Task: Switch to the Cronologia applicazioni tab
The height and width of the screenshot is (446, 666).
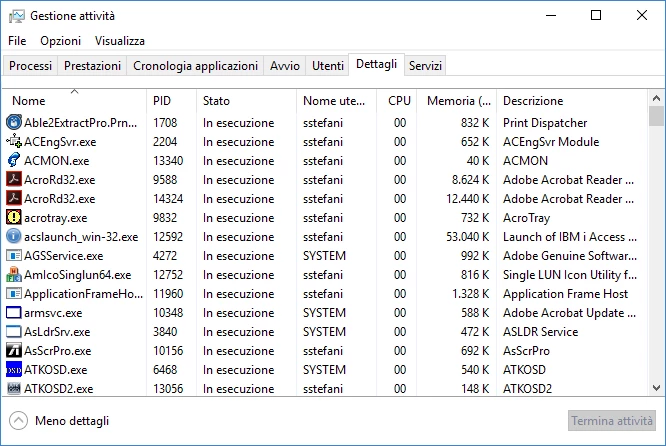Action: (x=195, y=66)
